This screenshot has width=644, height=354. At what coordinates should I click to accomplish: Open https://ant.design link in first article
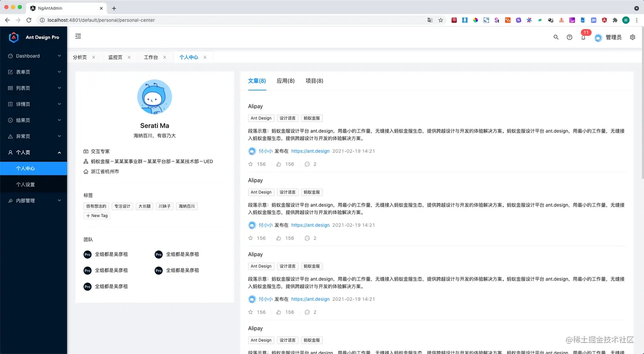(x=310, y=151)
